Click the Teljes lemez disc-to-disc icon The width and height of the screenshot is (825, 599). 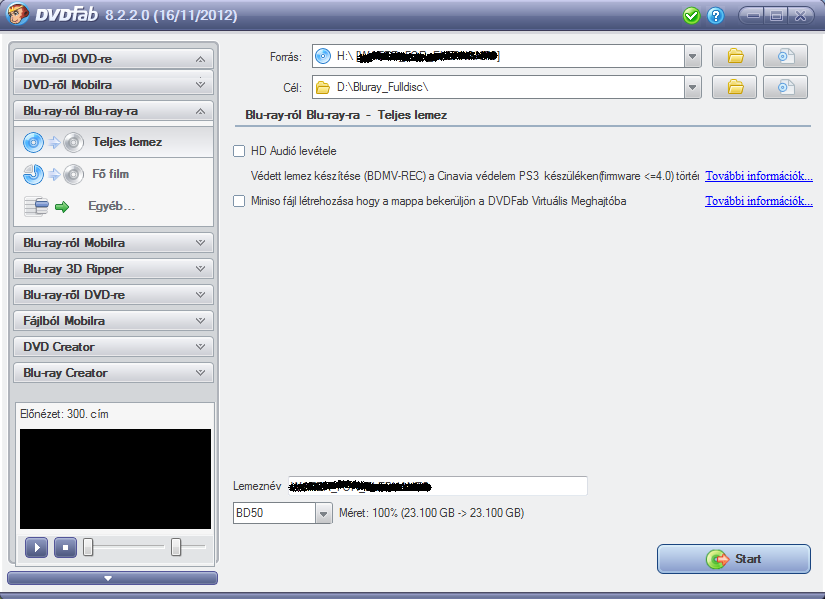point(53,142)
